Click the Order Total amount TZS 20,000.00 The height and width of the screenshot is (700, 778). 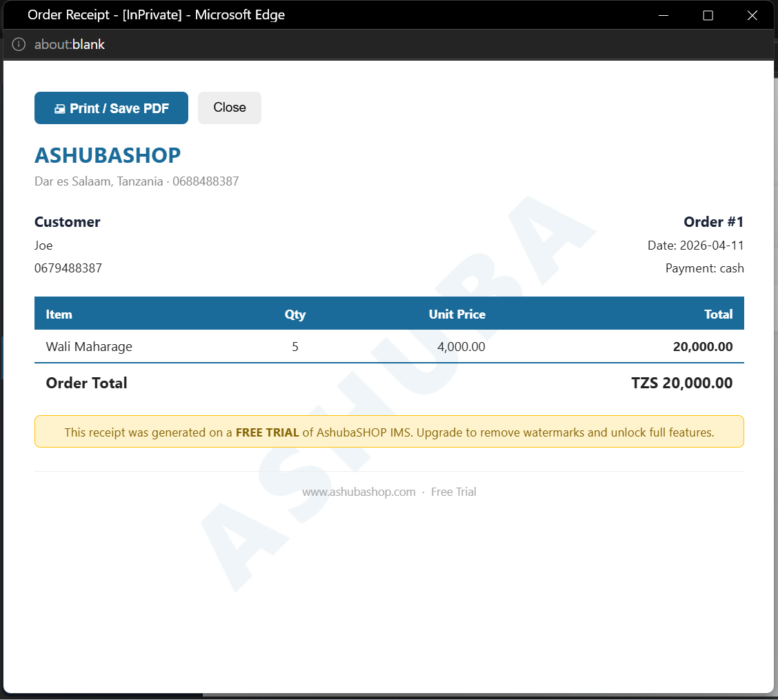point(681,383)
